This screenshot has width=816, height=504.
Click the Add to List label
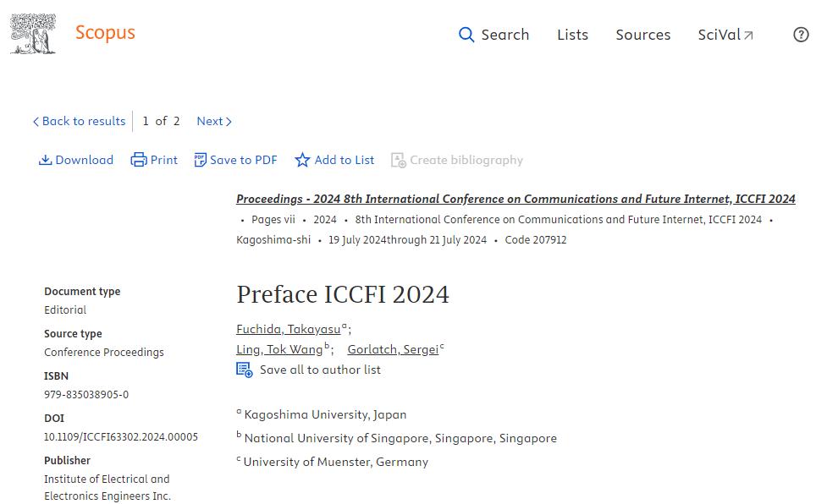pos(345,160)
